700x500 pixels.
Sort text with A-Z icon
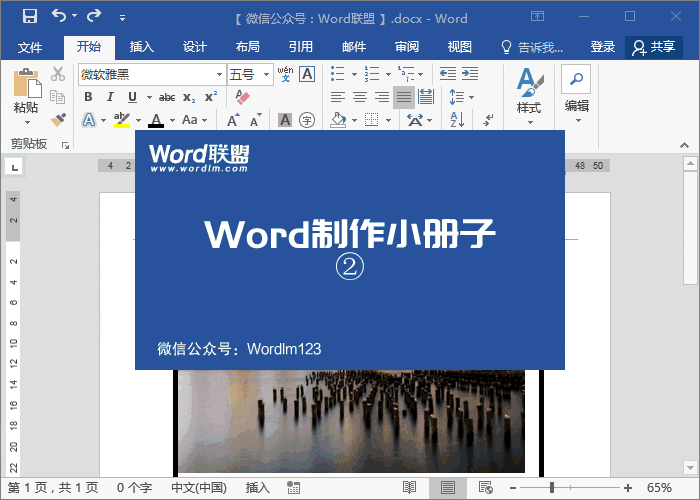click(x=457, y=120)
